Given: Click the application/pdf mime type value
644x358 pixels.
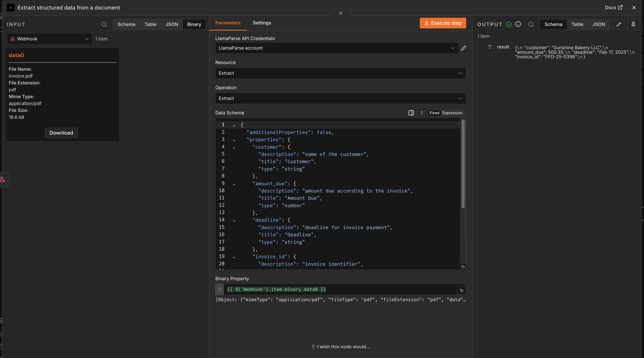Looking at the screenshot, I should click(25, 103).
